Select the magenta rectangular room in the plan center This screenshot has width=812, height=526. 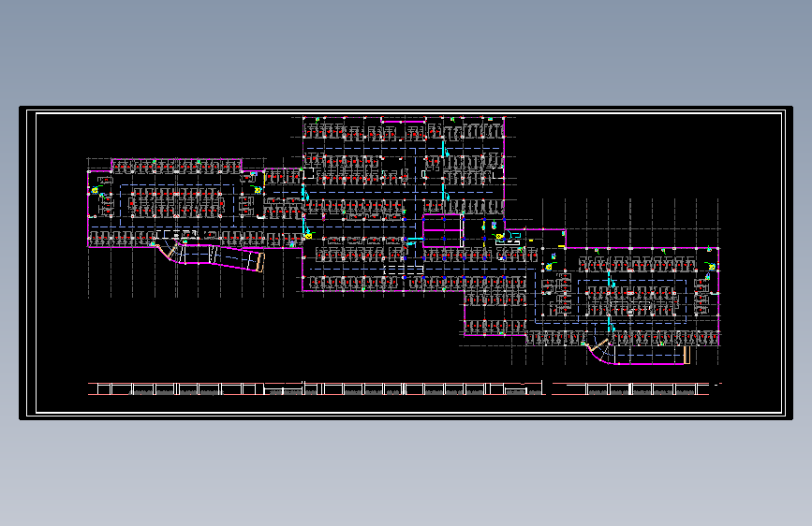click(x=443, y=230)
